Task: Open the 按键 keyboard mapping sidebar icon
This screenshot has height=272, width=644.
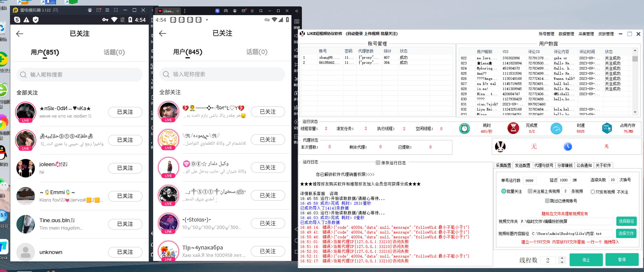Action: click(297, 22)
